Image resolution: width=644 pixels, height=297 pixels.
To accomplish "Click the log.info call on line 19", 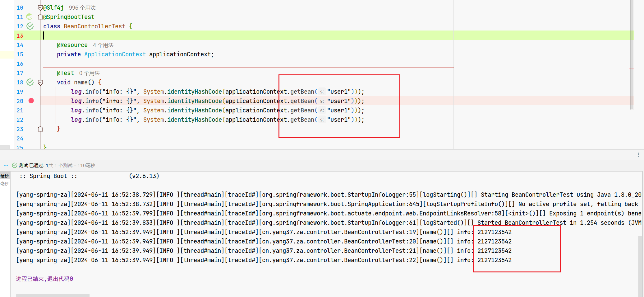I will (85, 92).
